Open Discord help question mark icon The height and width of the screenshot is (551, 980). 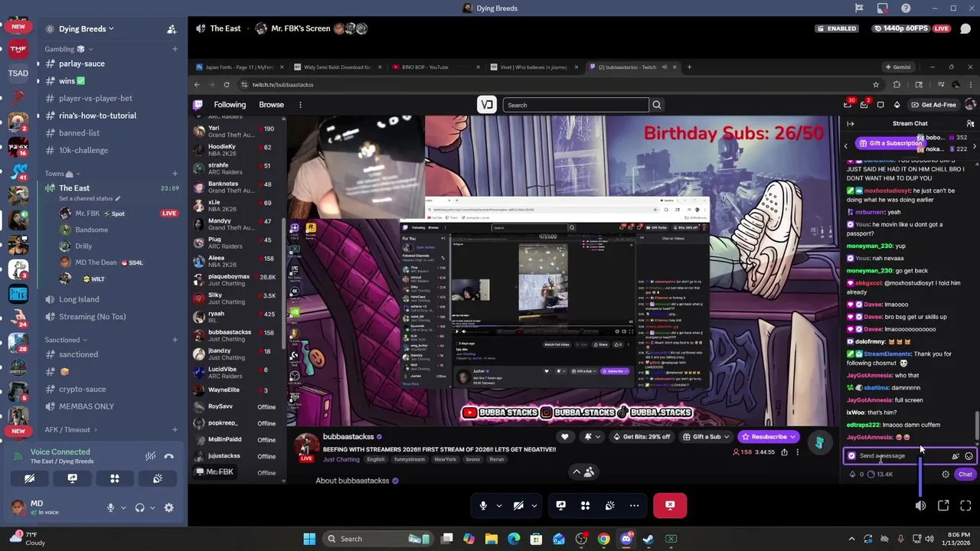[906, 8]
